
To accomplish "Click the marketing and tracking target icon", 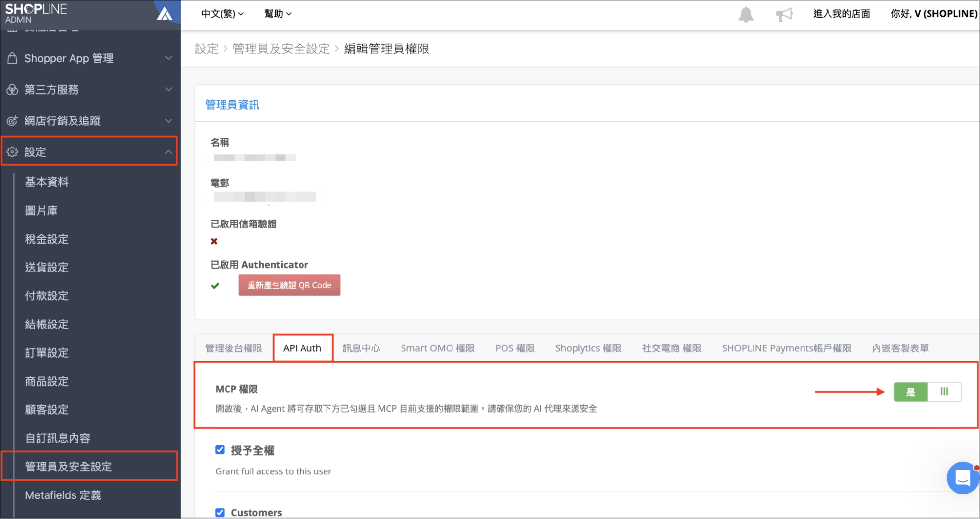I will point(12,121).
